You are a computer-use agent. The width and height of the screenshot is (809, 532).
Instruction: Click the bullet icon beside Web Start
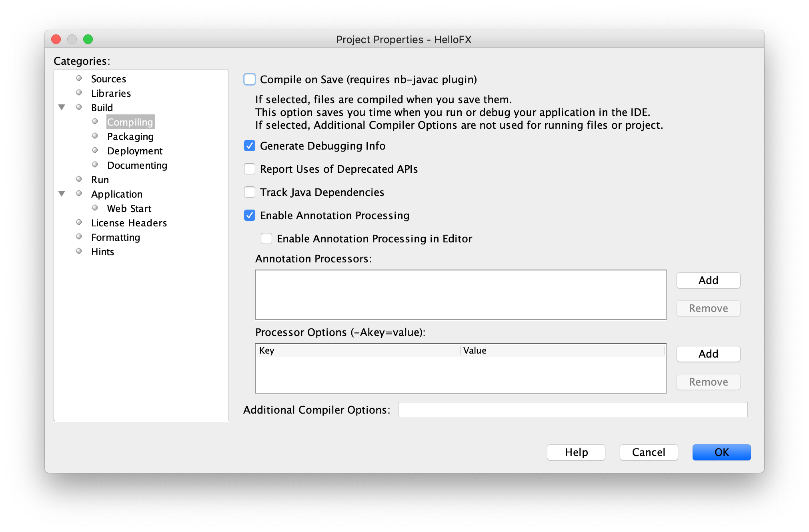tap(95, 208)
